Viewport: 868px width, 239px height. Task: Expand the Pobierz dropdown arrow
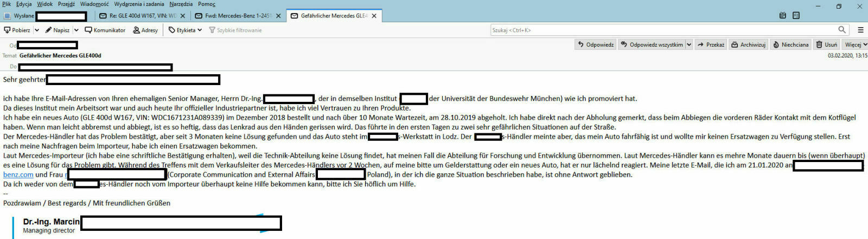point(37,30)
